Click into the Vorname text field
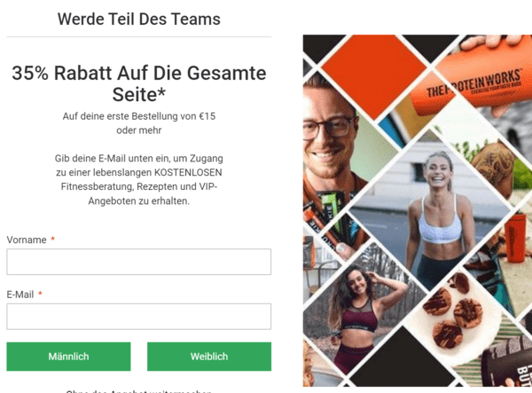 click(x=139, y=262)
